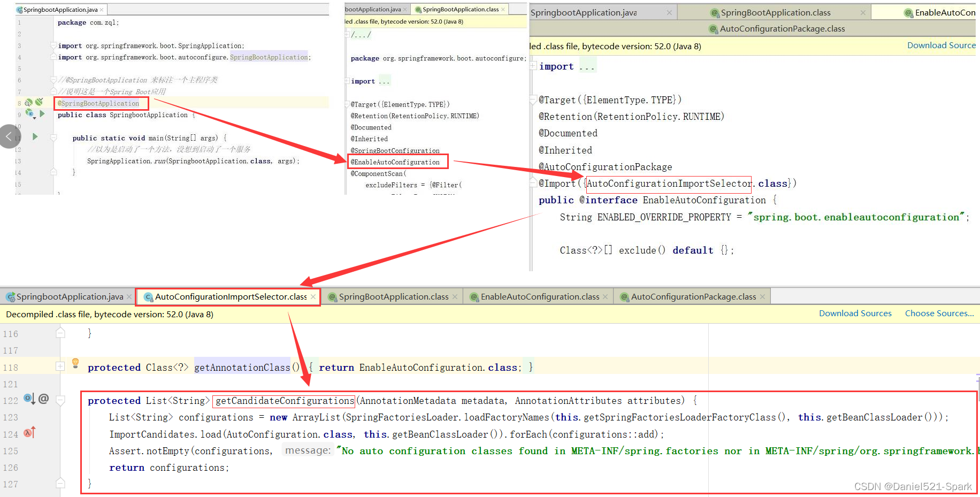Viewport: 980px width, 497px height.
Task: Click the fold marker on line 116
Action: click(60, 333)
